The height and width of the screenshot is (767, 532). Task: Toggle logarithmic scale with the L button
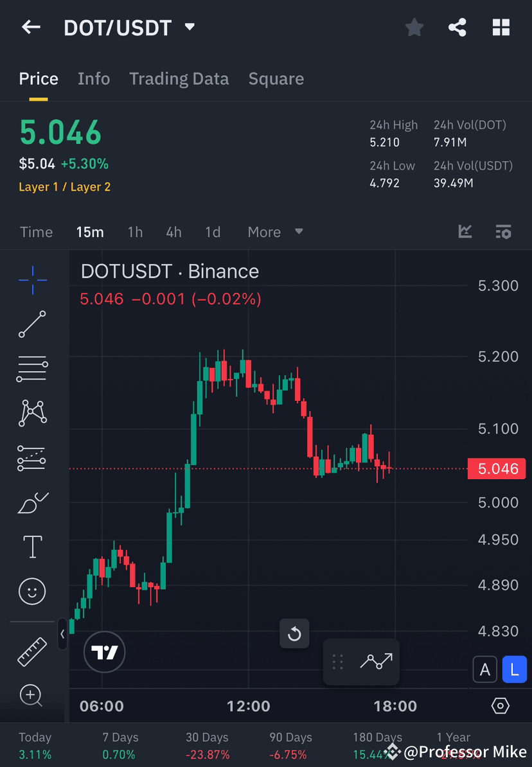click(x=514, y=669)
